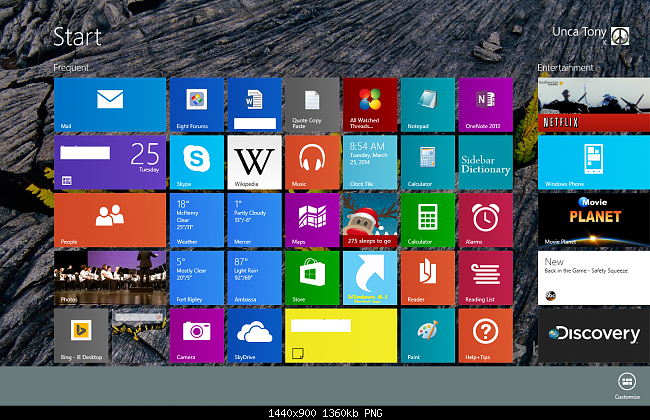Open the Ambassa weather tile
Image resolution: width=650 pixels, height=420 pixels.
[x=255, y=278]
